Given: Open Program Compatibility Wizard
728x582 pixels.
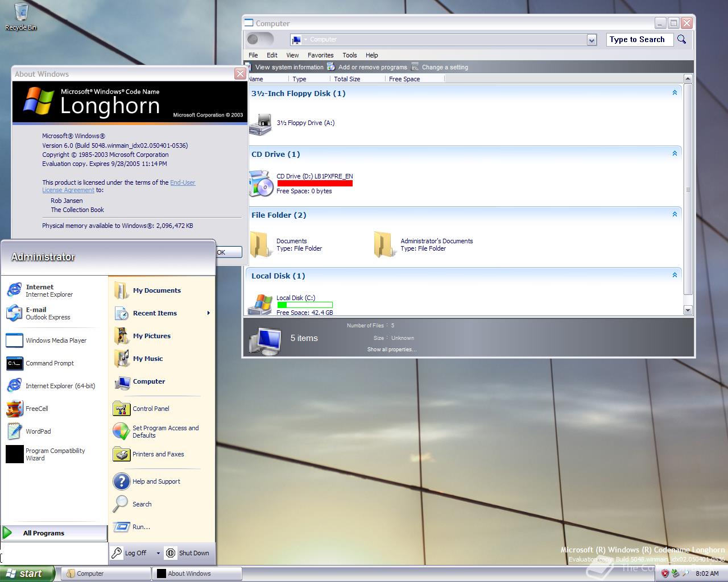Looking at the screenshot, I should [46, 454].
